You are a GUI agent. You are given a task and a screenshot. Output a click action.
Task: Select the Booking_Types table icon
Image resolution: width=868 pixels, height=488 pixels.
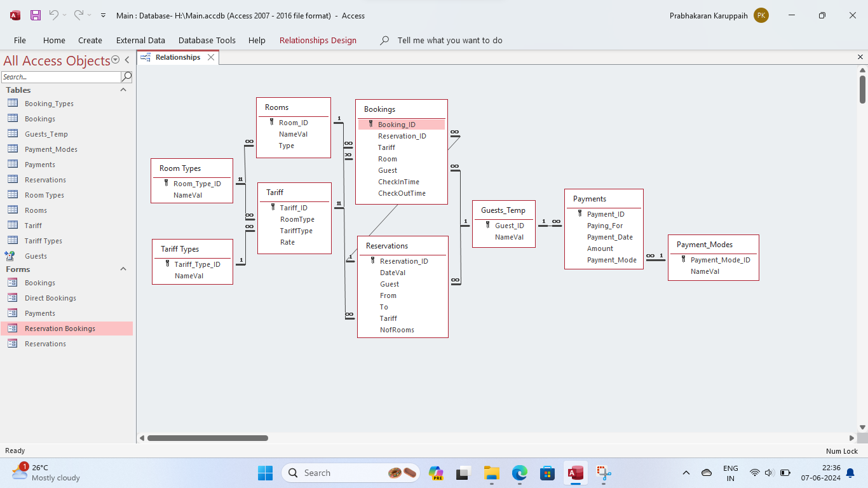click(x=12, y=103)
